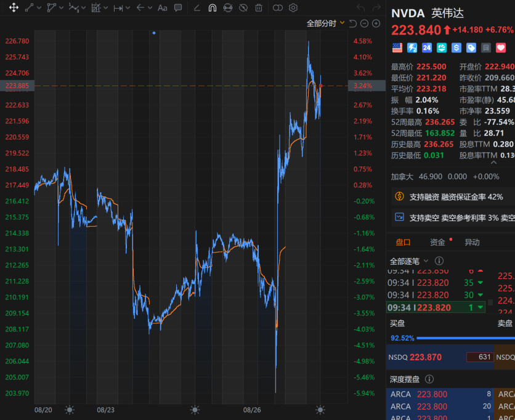Switch to the 资金 tab
The width and height of the screenshot is (515, 420).
point(437,243)
